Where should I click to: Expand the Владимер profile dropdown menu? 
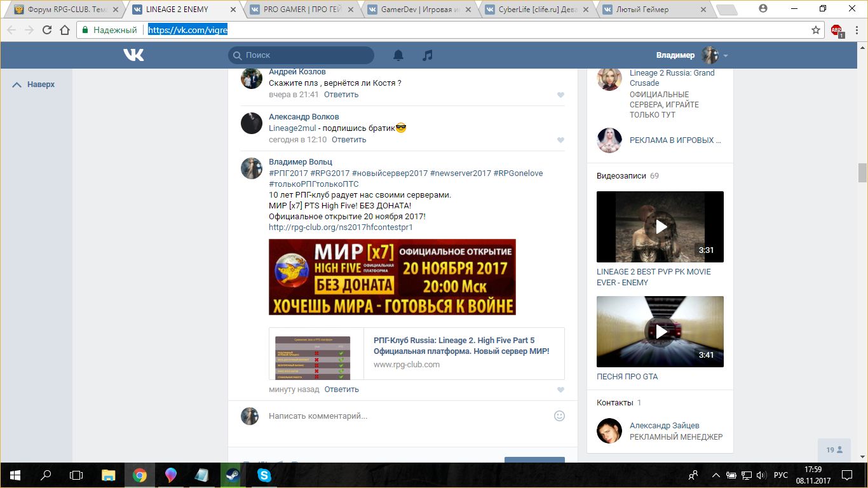tap(725, 56)
